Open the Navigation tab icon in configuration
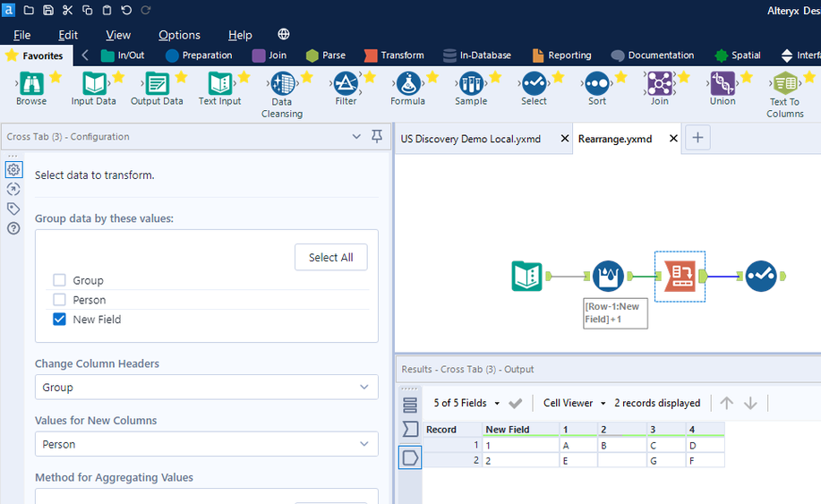The width and height of the screenshot is (821, 504). [x=13, y=189]
